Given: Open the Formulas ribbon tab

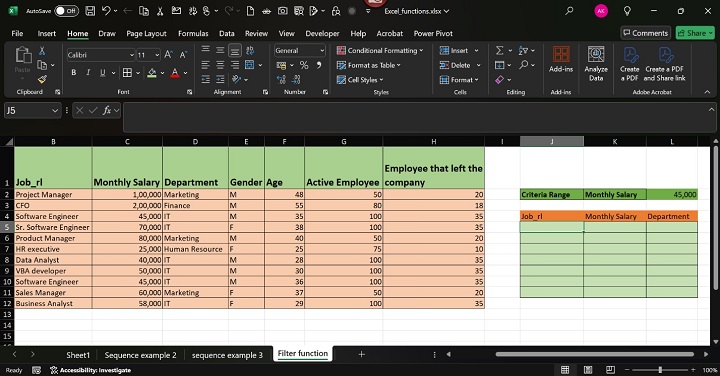Looking at the screenshot, I should (193, 34).
